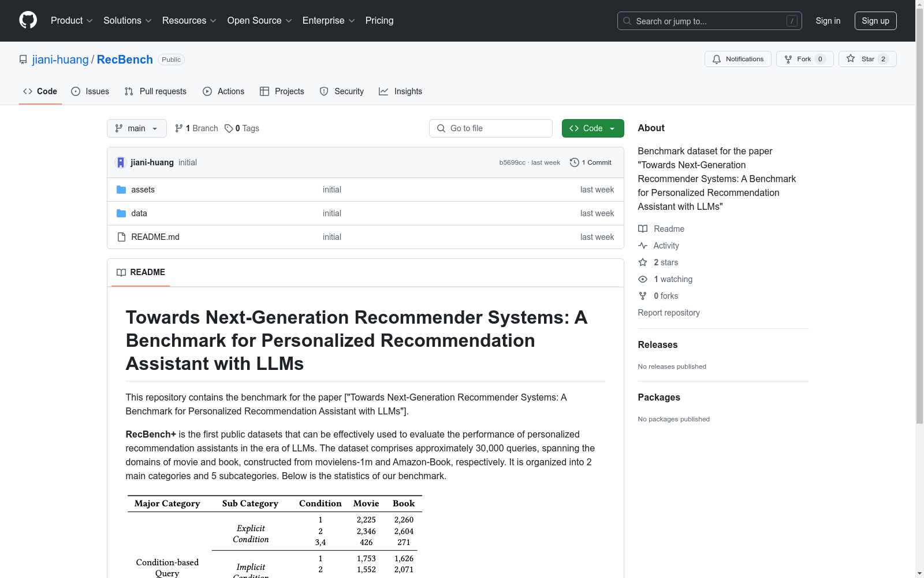View the Insights tab
This screenshot has width=924, height=578.
pos(401,91)
